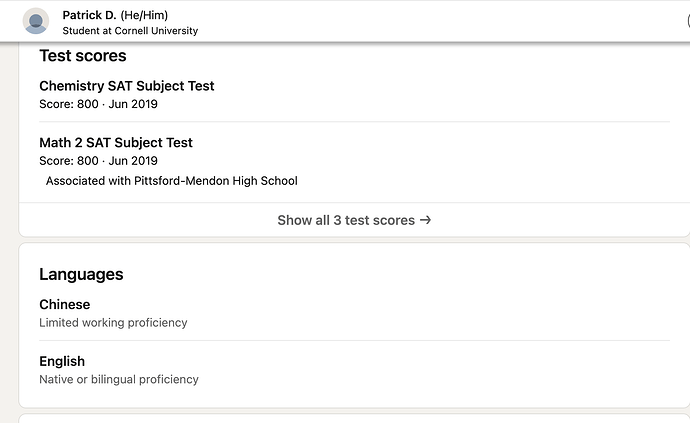Image resolution: width=690 pixels, height=423 pixels.
Task: Click the Math 2 SAT Subject Test entry
Action: tap(116, 143)
